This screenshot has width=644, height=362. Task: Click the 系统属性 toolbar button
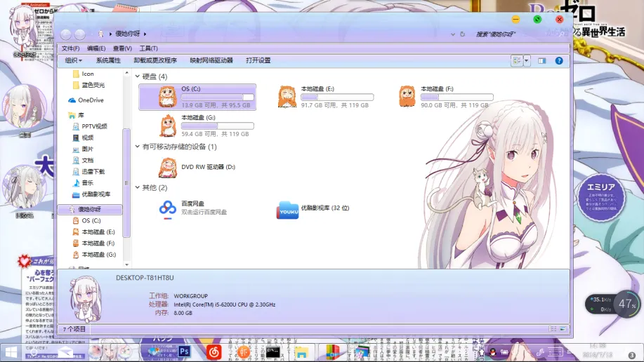coord(108,61)
